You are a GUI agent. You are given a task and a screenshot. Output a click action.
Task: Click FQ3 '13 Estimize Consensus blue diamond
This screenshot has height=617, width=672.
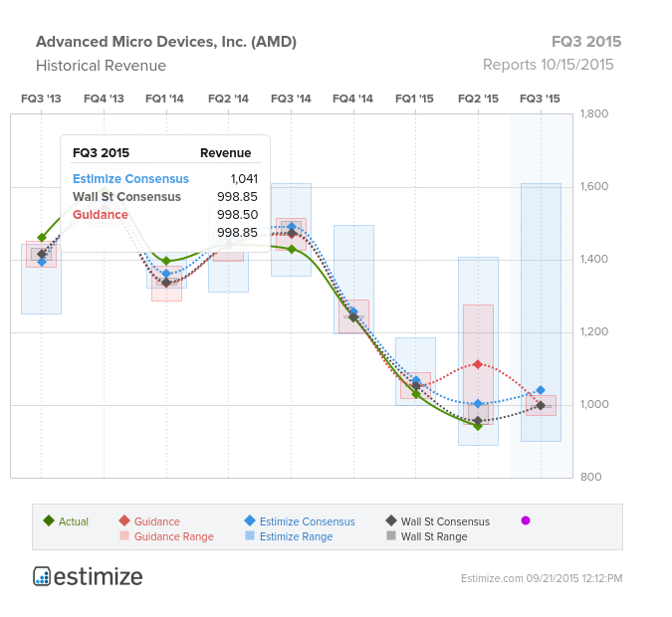[x=42, y=262]
